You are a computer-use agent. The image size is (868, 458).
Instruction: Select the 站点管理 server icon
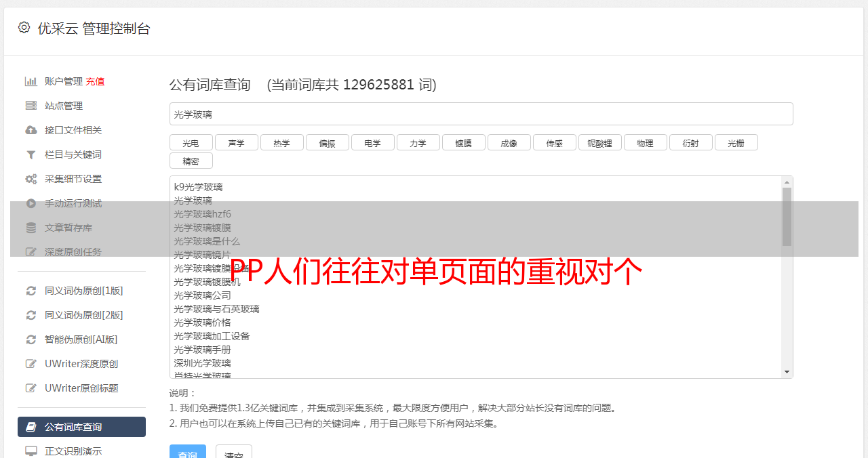click(x=31, y=106)
